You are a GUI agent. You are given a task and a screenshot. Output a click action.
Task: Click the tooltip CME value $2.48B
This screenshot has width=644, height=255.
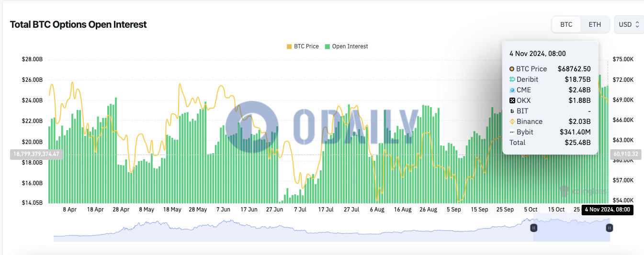click(581, 90)
